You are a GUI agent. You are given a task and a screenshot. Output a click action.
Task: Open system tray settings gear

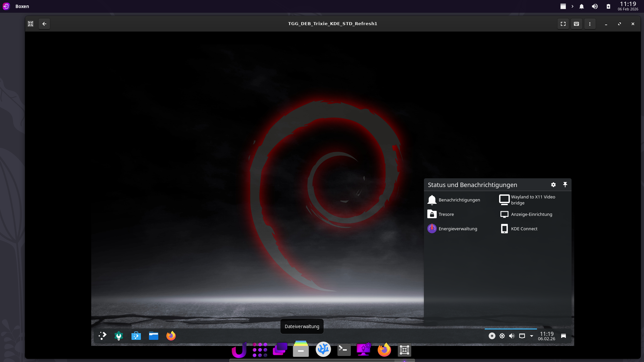(553, 185)
